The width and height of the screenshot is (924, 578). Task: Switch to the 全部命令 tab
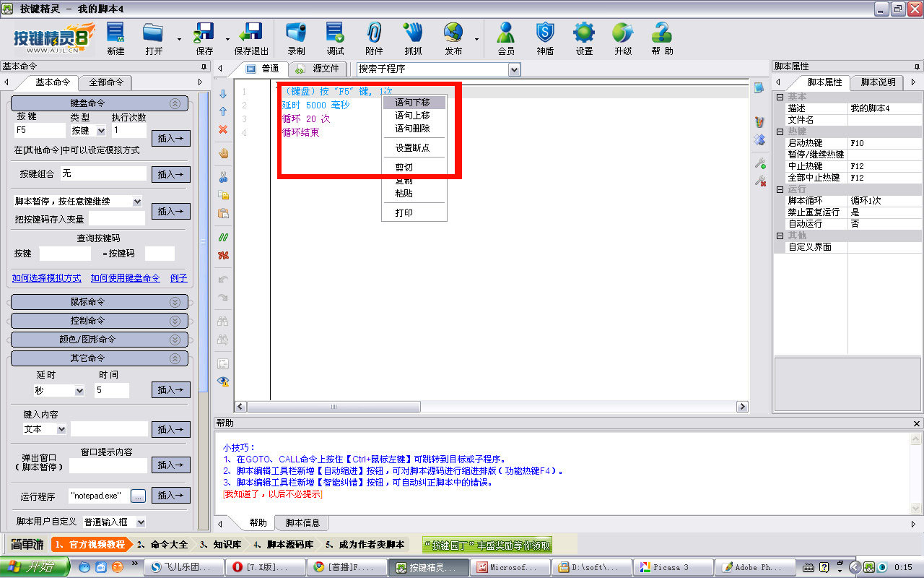pyautogui.click(x=106, y=82)
